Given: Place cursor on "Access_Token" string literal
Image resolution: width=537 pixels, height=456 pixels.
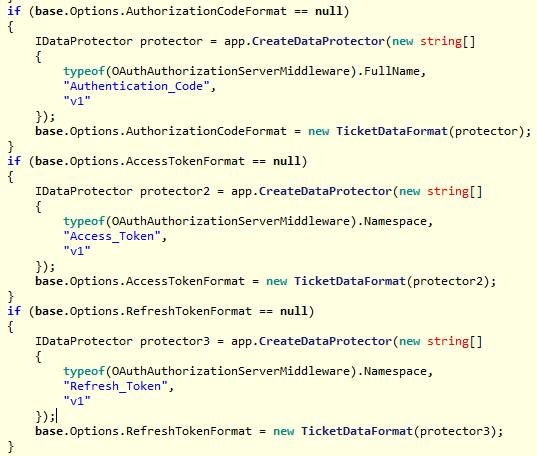Looking at the screenshot, I should (112, 236).
